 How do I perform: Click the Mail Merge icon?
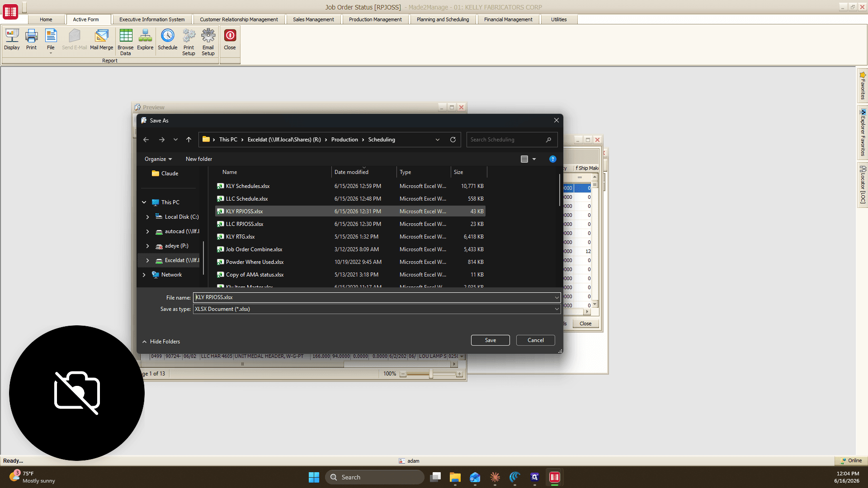pos(102,39)
